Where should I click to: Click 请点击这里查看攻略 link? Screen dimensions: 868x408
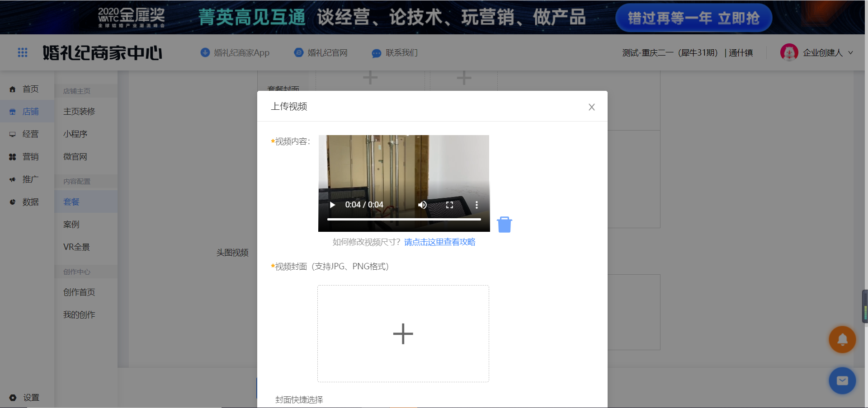pyautogui.click(x=439, y=242)
